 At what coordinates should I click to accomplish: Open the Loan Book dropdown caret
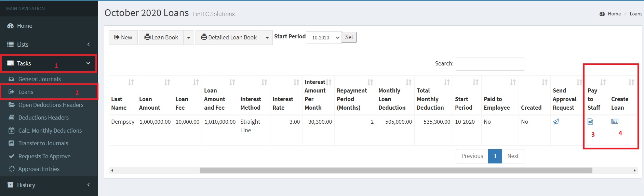(x=189, y=37)
